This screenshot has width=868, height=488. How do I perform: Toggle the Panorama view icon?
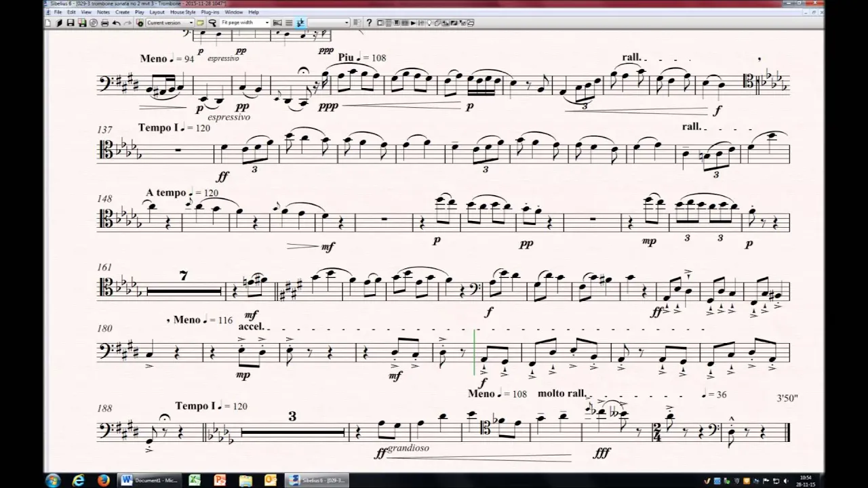tap(277, 22)
